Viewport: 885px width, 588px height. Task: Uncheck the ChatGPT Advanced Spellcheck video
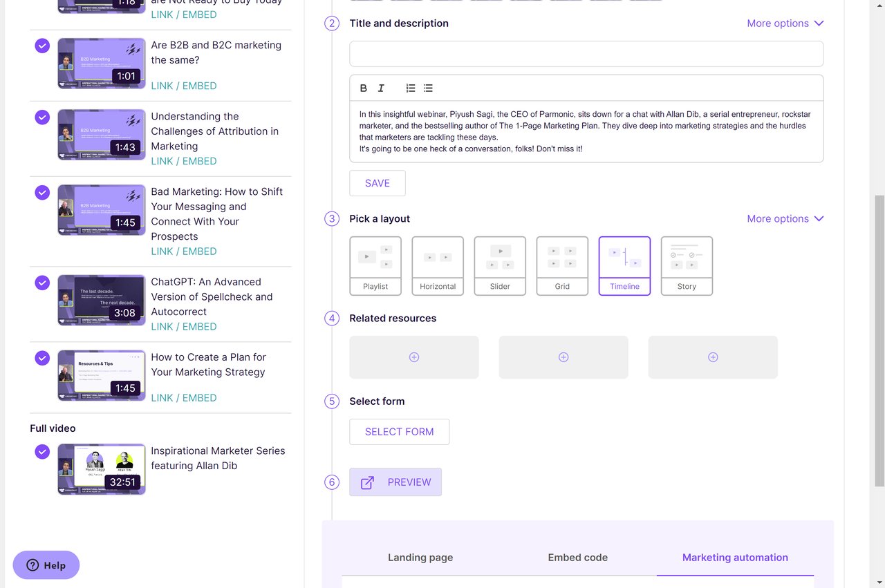coord(42,283)
